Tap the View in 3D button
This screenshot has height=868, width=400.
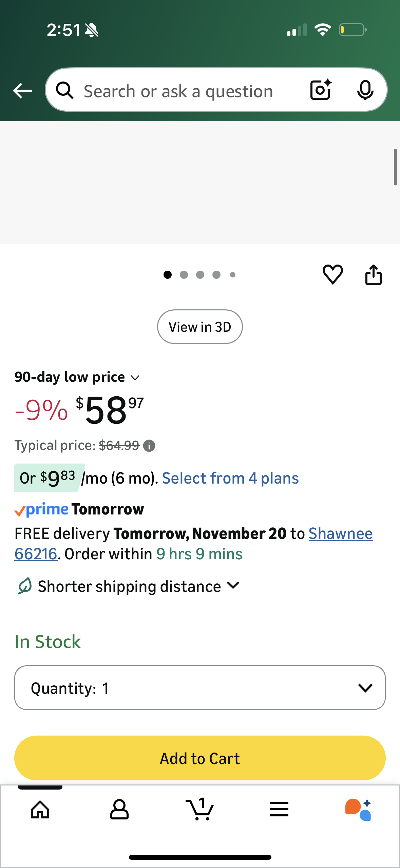coord(200,327)
